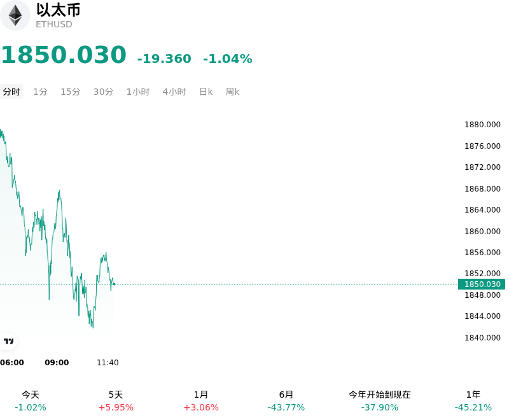Screen dimensions: 509x420
Task: Click the 11:40 time axis marker
Action: (108, 363)
